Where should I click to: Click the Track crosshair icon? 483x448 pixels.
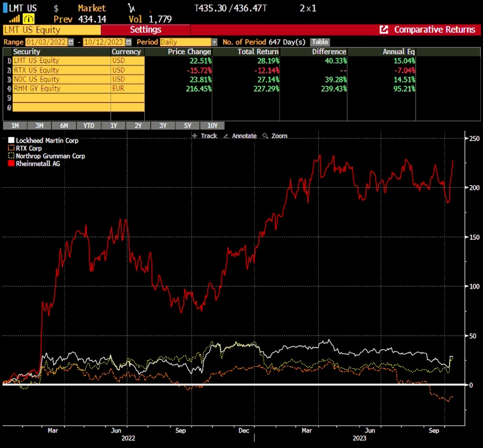pos(194,136)
